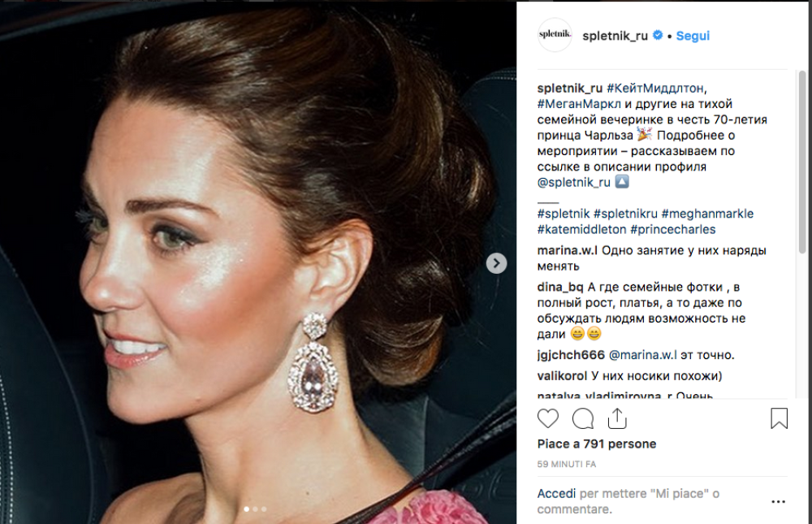This screenshot has width=812, height=524.
Task: Open spletnik profile avatar picture
Action: coord(555,36)
